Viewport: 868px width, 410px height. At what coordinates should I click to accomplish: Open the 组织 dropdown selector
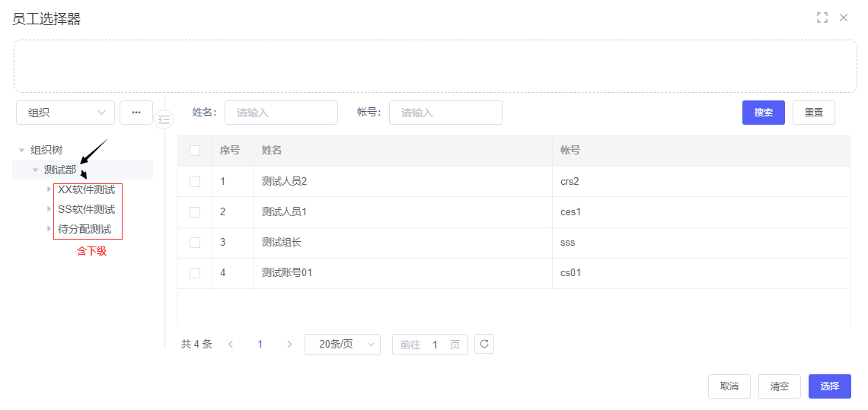(x=65, y=113)
